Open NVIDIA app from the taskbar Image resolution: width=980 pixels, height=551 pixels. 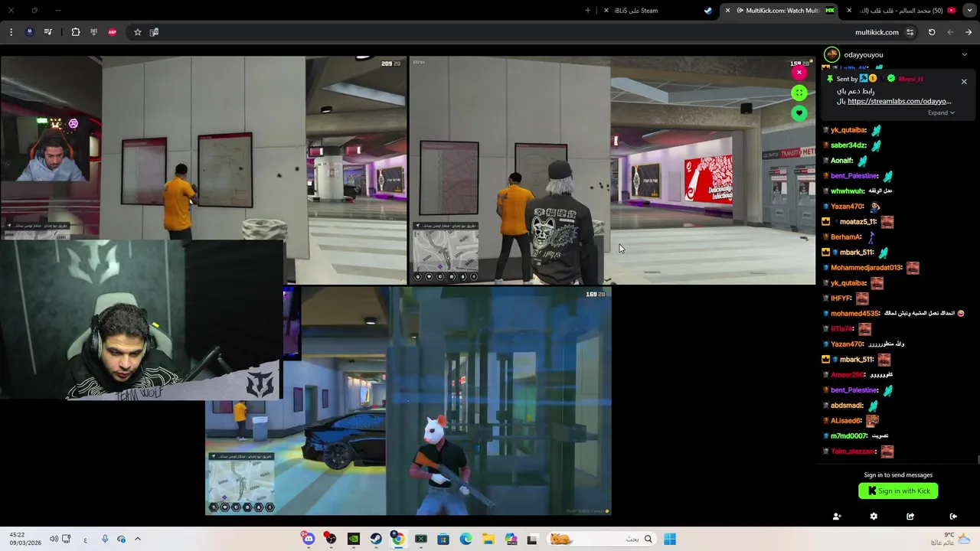point(353,539)
